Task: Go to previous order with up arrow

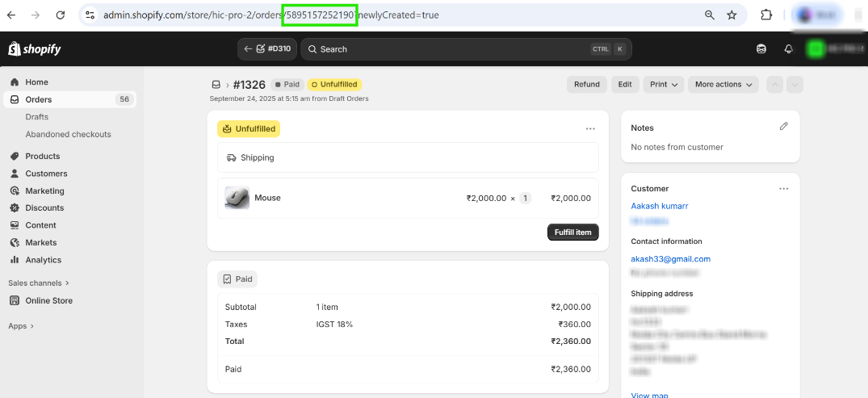Action: (774, 84)
